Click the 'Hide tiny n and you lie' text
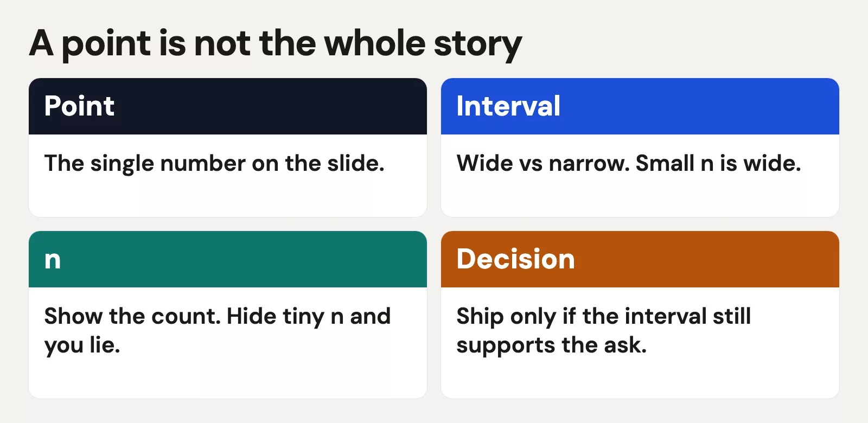Image resolution: width=868 pixels, height=423 pixels. 217,330
